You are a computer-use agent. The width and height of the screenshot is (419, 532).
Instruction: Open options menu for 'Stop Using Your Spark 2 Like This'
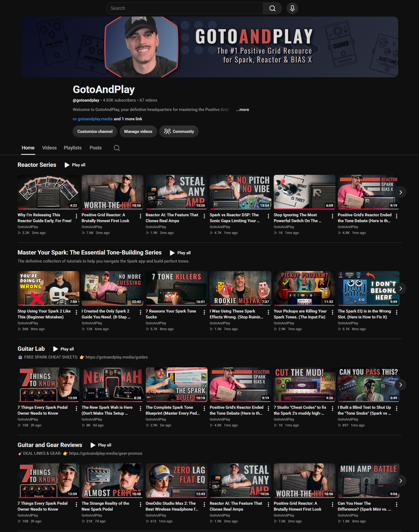pos(76,312)
